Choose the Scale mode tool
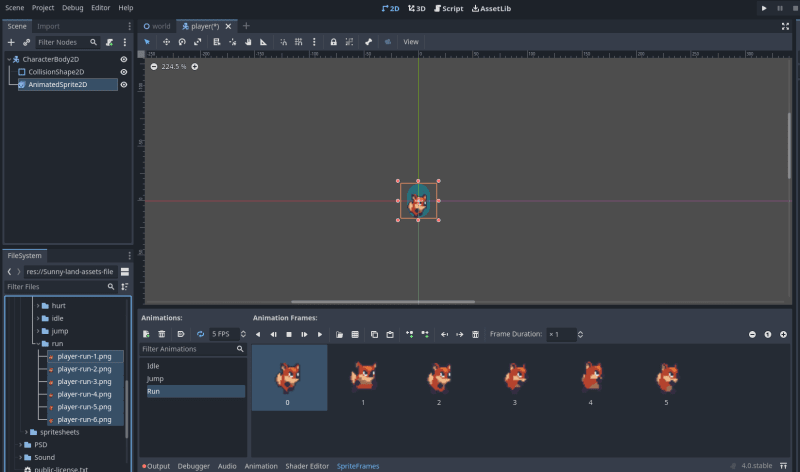The height and width of the screenshot is (472, 800). tap(197, 42)
